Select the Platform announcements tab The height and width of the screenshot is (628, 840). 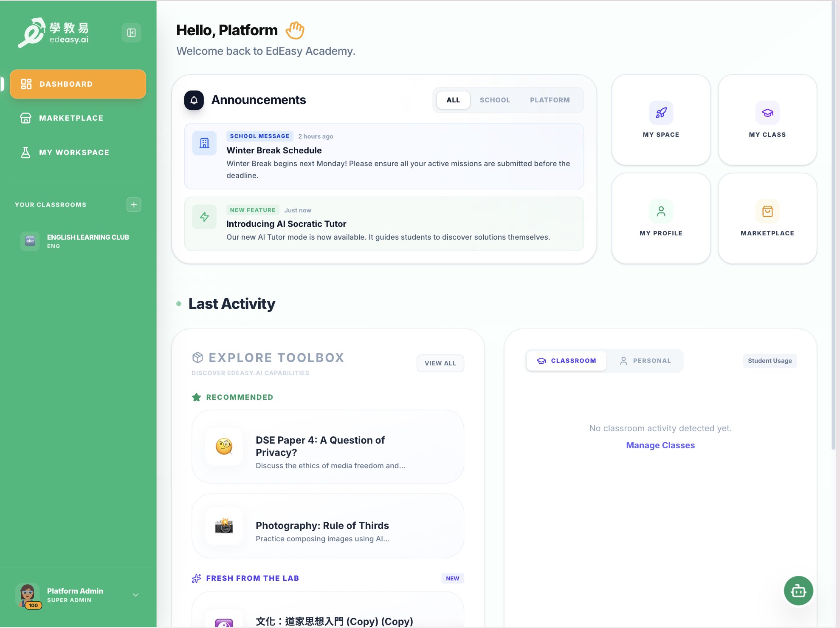(x=550, y=100)
